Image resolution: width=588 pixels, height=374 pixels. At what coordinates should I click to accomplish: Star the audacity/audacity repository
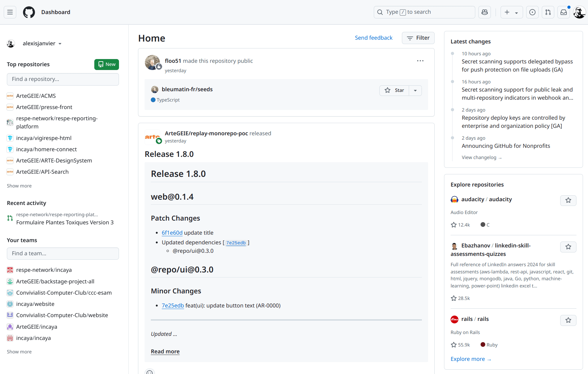568,200
